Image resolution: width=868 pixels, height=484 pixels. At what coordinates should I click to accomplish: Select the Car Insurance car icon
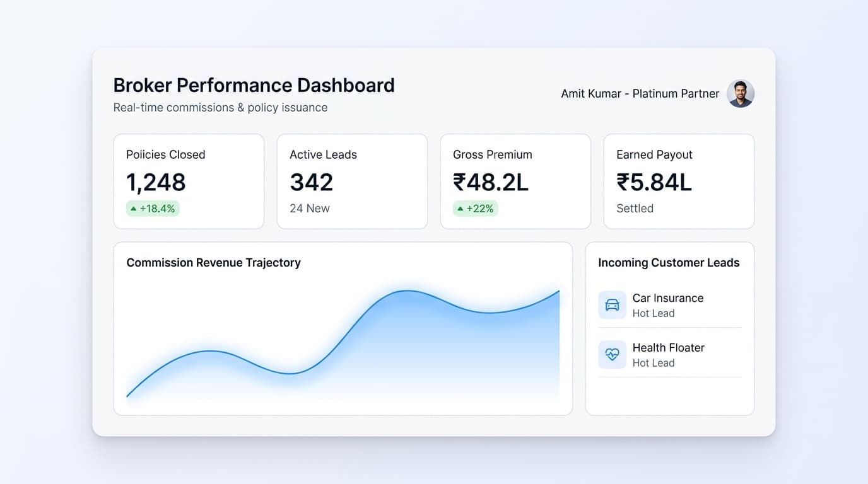point(612,305)
